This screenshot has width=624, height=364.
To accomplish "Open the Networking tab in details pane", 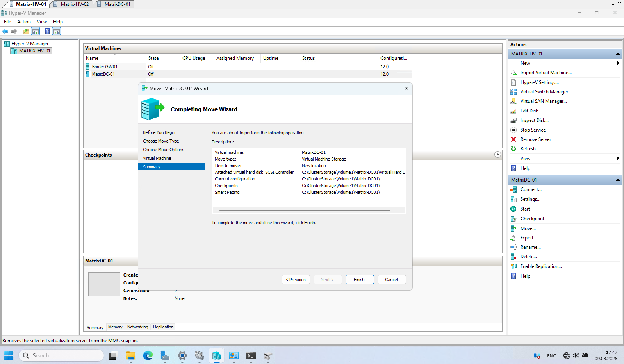I will [138, 327].
